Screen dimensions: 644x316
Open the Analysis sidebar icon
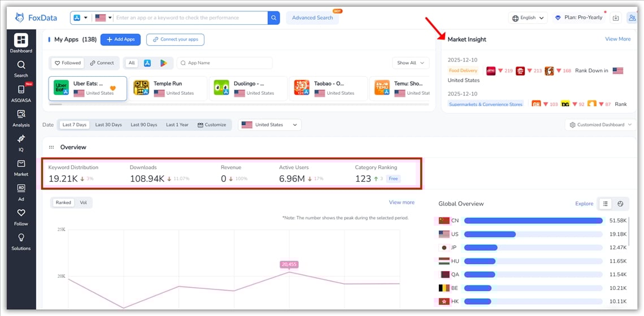click(21, 117)
